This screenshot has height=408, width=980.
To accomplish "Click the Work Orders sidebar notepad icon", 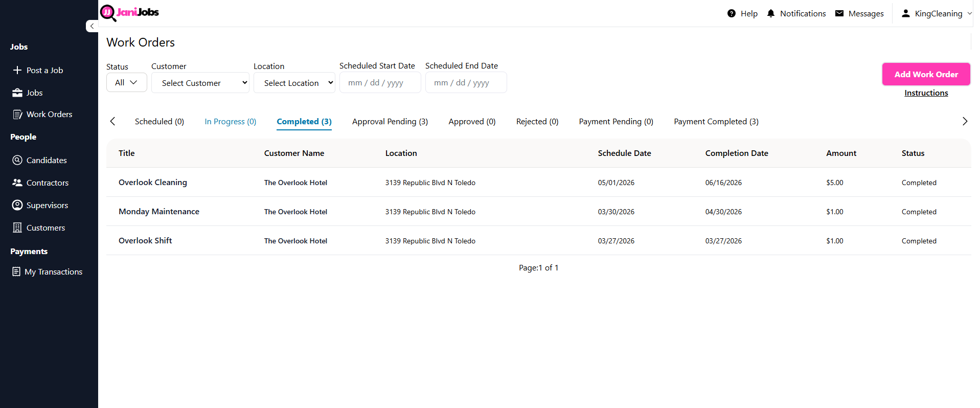I will [x=17, y=114].
